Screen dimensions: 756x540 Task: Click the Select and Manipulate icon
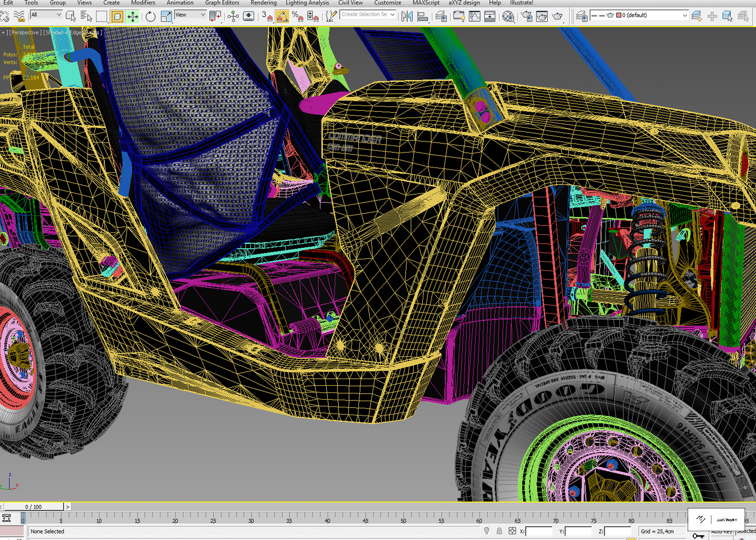233,16
